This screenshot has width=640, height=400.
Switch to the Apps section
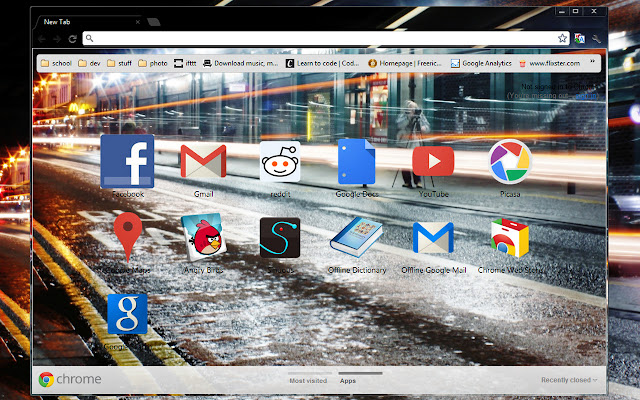[348, 380]
